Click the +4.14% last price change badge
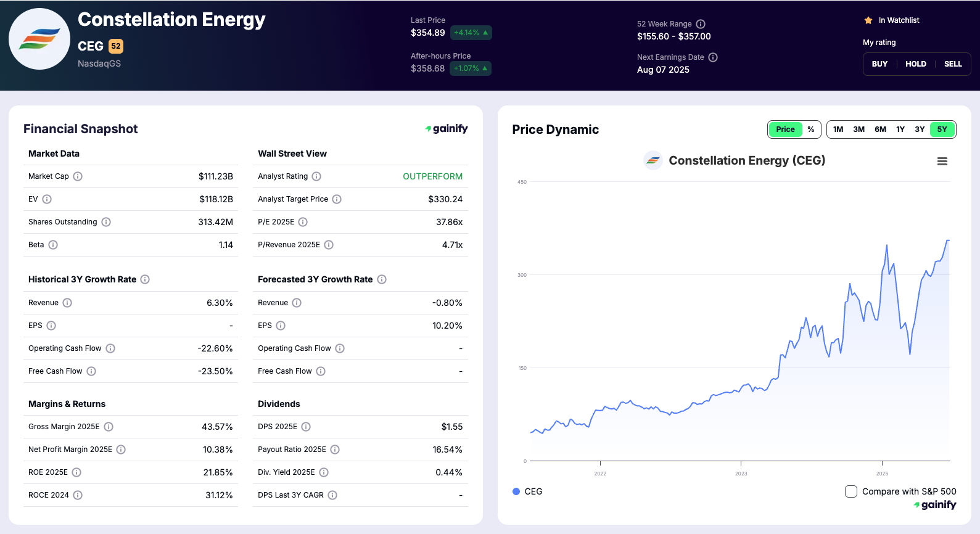980x534 pixels. 471,33
